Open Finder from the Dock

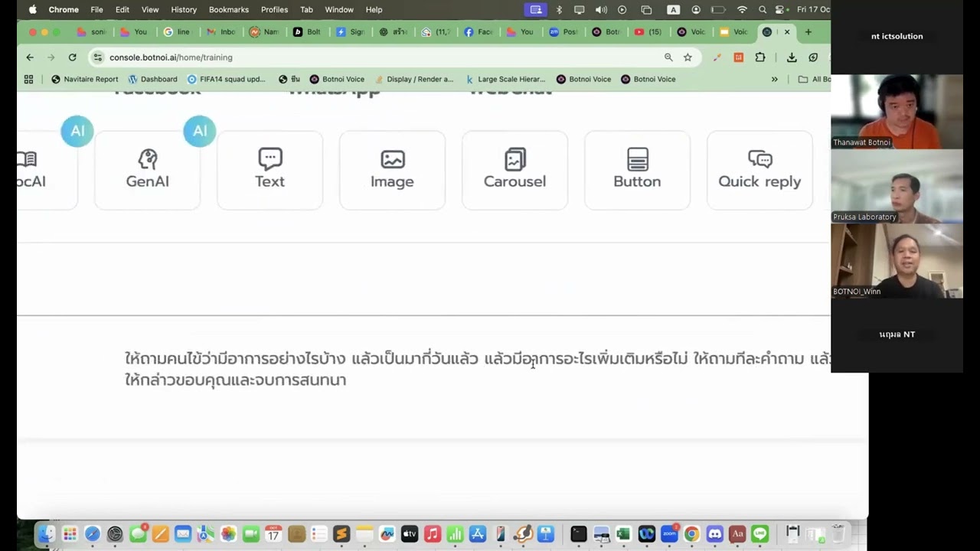coord(47,534)
